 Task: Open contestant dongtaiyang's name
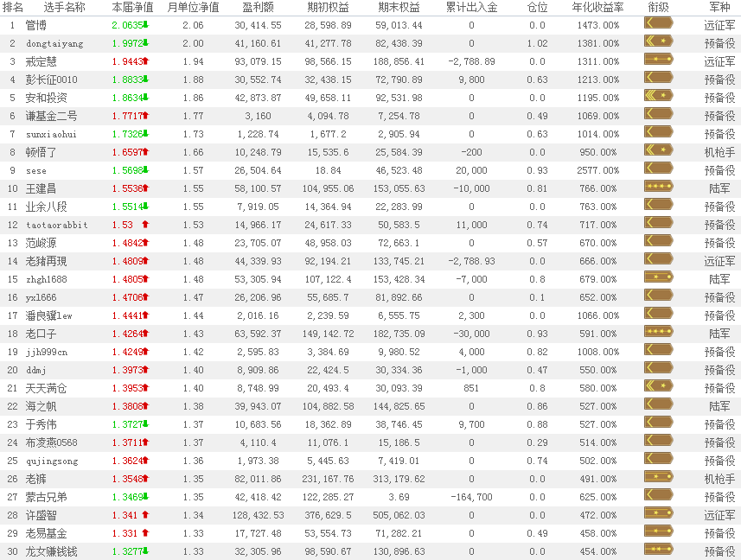click(x=54, y=43)
